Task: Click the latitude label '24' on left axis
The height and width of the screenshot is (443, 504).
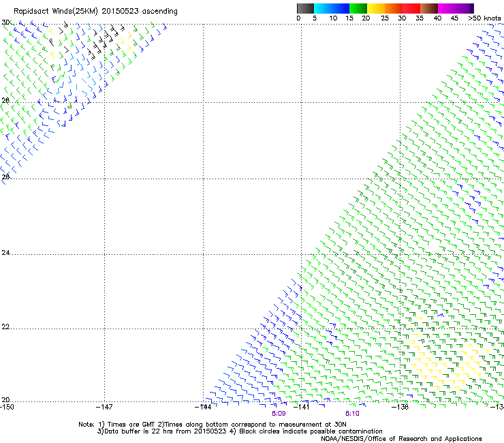Action: tap(5, 253)
